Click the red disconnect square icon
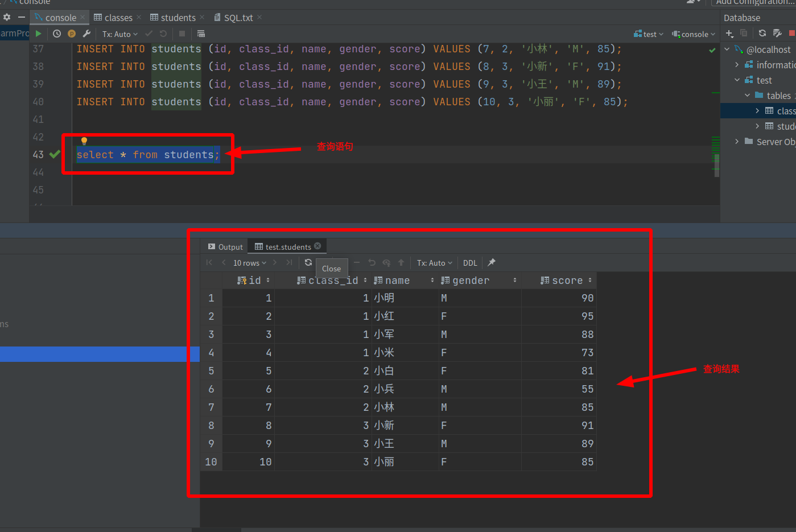796x532 pixels. [x=792, y=34]
